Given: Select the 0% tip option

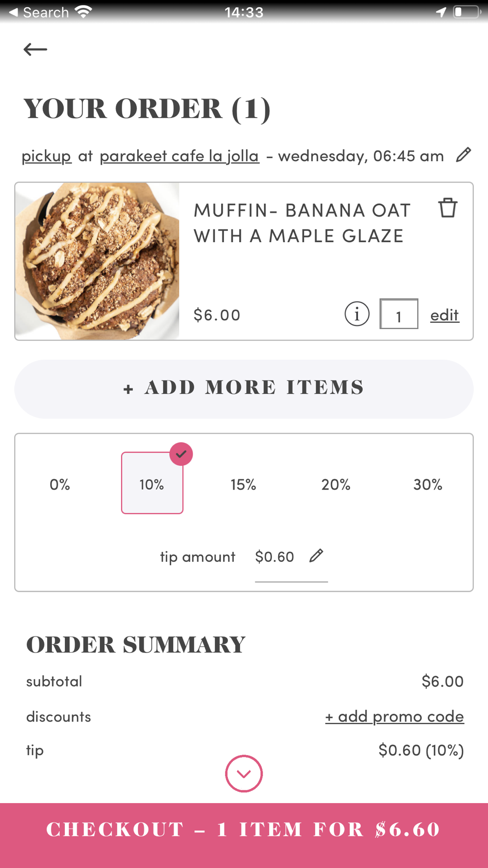Looking at the screenshot, I should (60, 484).
